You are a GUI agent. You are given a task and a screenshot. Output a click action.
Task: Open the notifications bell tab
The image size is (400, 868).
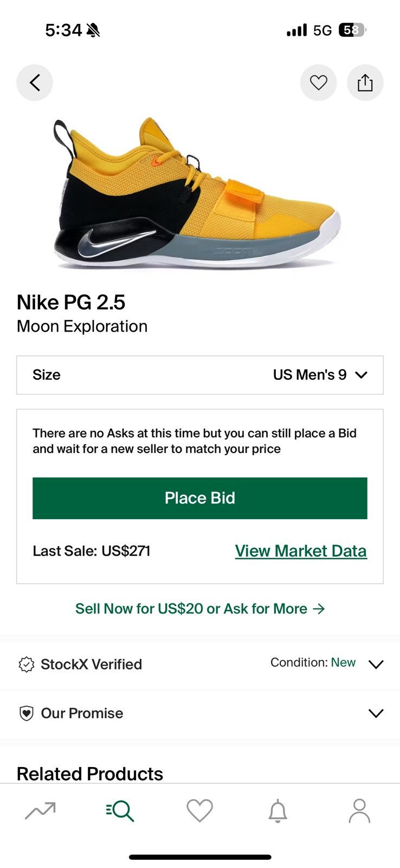(x=278, y=811)
